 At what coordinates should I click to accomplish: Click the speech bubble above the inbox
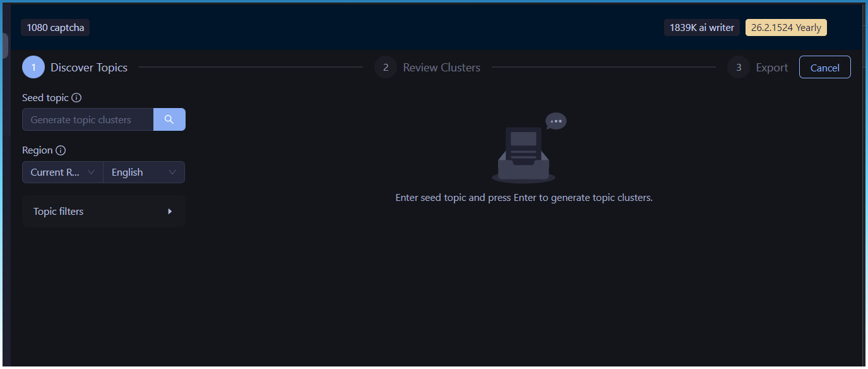[556, 121]
